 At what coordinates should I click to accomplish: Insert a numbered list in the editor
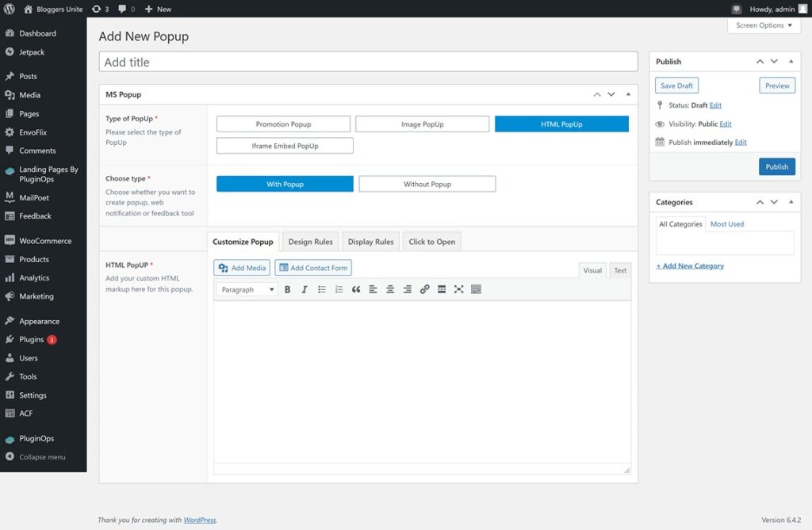[339, 288]
